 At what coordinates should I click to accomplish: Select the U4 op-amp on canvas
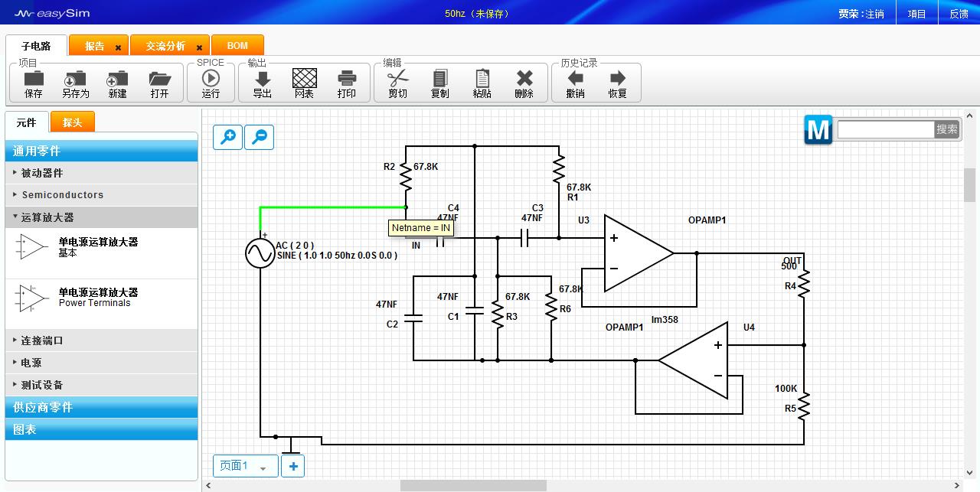click(x=694, y=360)
